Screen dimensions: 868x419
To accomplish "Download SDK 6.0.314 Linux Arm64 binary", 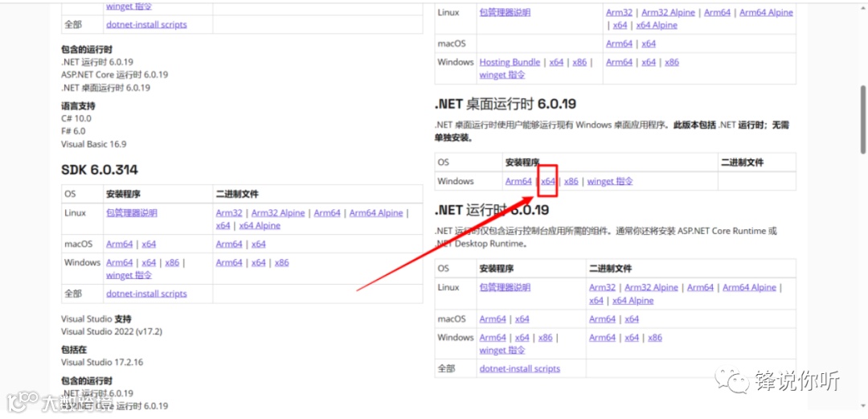I will point(327,213).
